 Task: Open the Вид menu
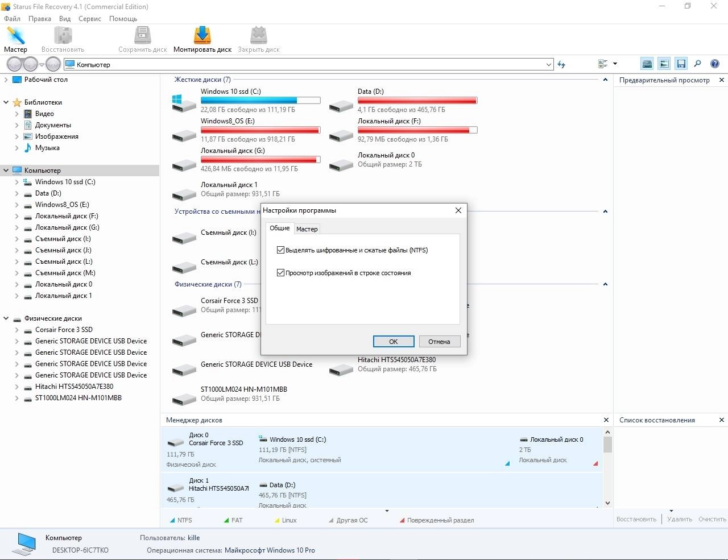[65, 19]
